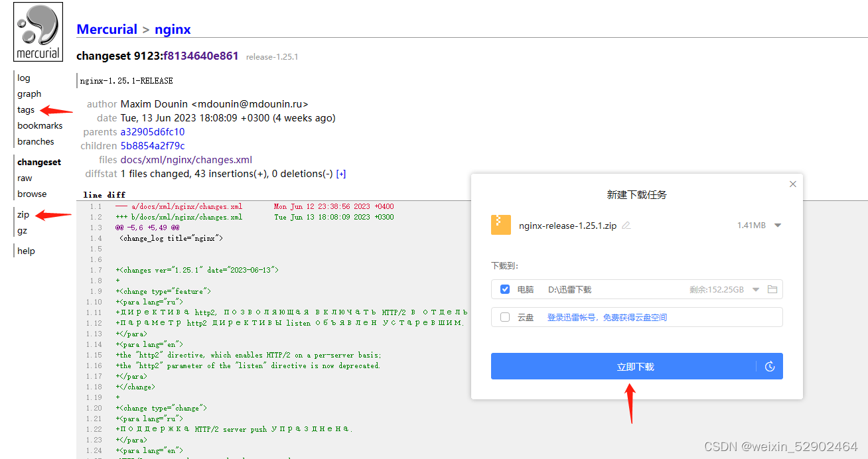The height and width of the screenshot is (459, 868).
Task: Expand the diffstat [+] details
Action: (341, 174)
